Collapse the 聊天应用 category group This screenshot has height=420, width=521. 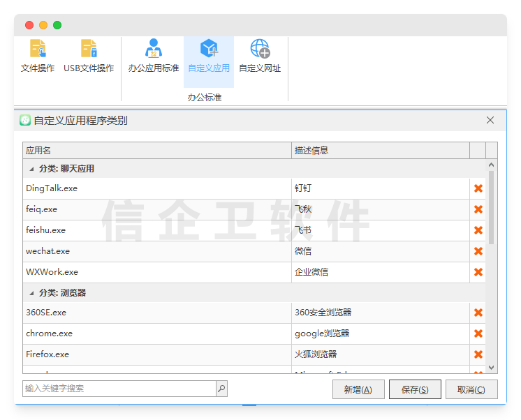(31, 169)
